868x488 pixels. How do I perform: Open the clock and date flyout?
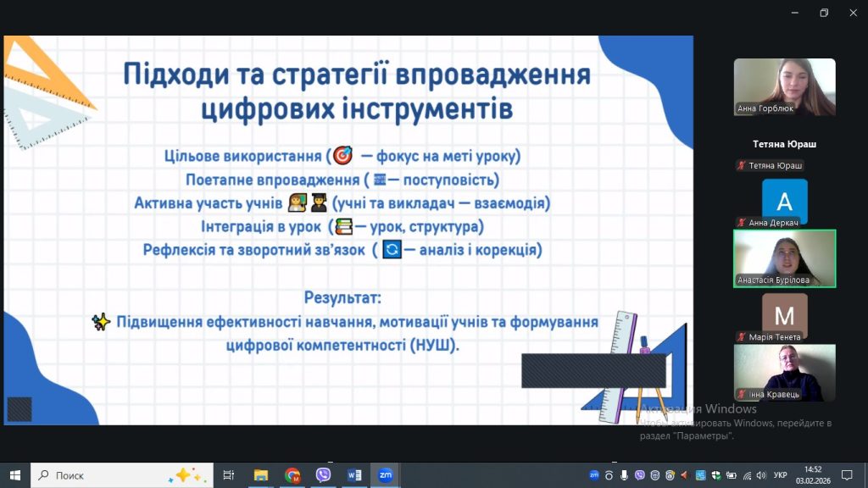pyautogui.click(x=812, y=475)
